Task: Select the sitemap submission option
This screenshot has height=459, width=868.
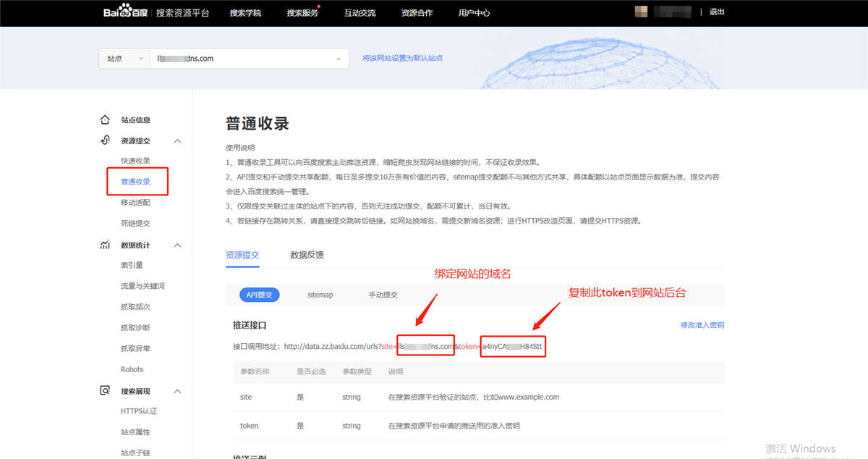Action: (x=320, y=295)
